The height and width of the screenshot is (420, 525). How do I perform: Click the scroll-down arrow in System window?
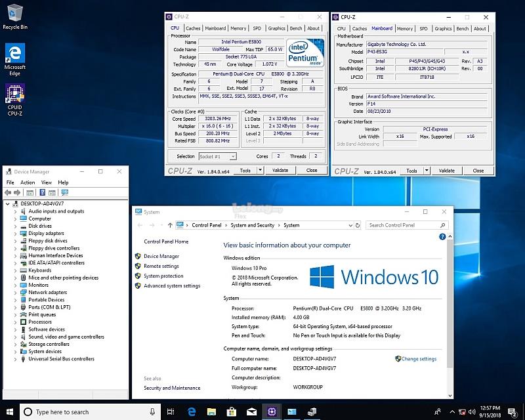pos(450,396)
